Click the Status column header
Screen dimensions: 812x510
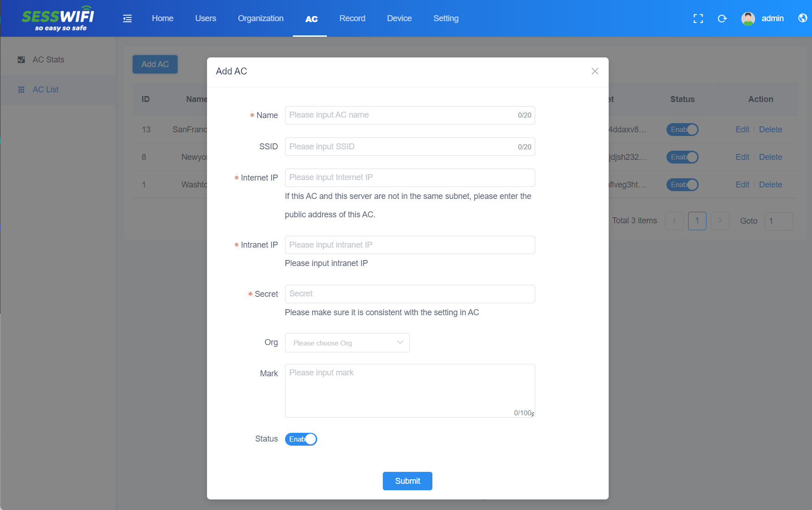[x=682, y=99]
